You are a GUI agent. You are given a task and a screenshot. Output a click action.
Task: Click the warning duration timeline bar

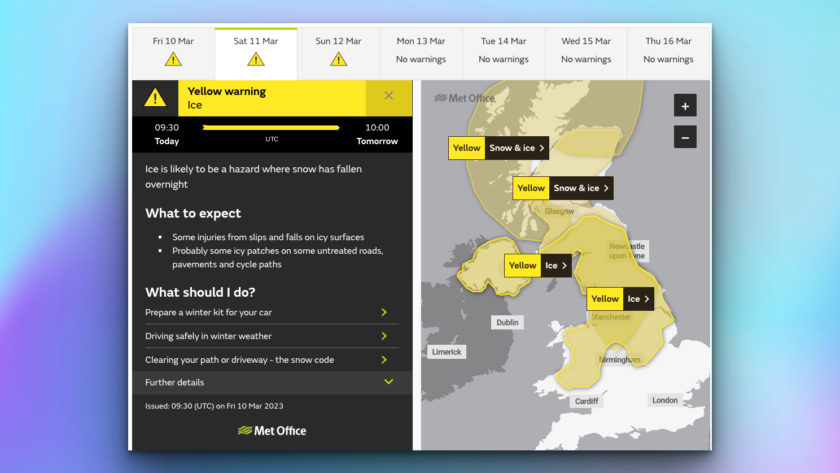[x=271, y=127]
